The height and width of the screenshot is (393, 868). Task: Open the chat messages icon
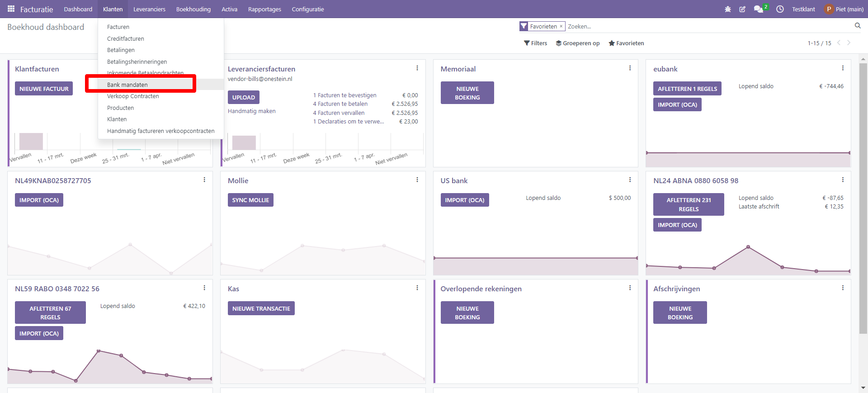click(758, 9)
